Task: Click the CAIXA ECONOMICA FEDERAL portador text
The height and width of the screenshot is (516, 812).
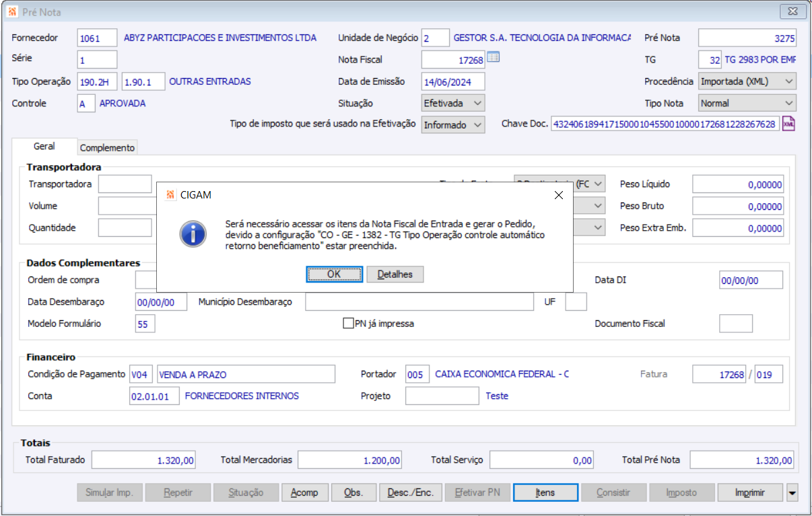Action: click(x=502, y=374)
